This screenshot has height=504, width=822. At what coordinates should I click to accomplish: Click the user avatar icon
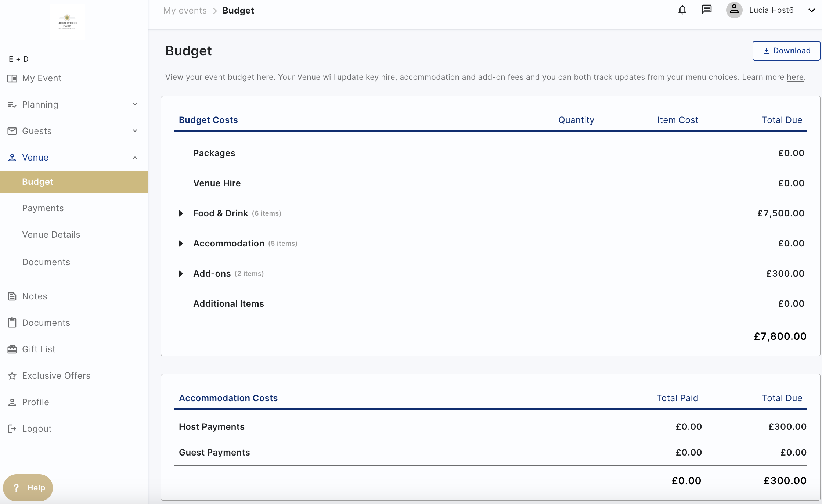point(734,10)
